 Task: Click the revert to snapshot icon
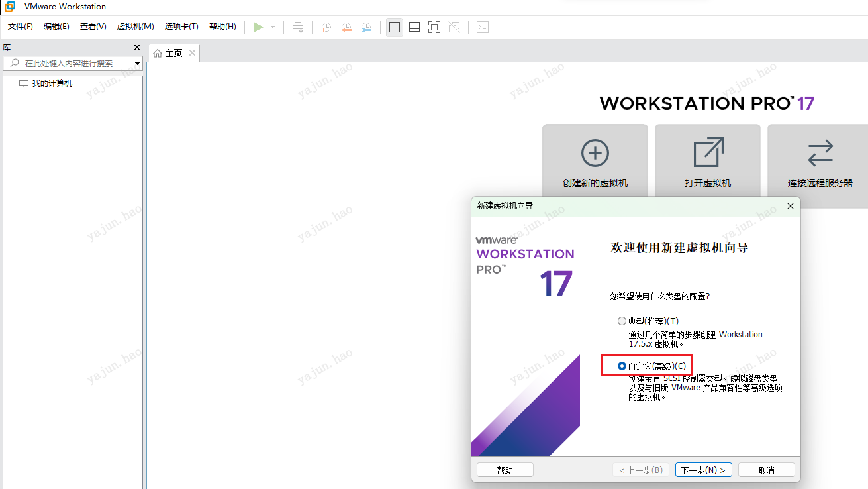click(346, 27)
